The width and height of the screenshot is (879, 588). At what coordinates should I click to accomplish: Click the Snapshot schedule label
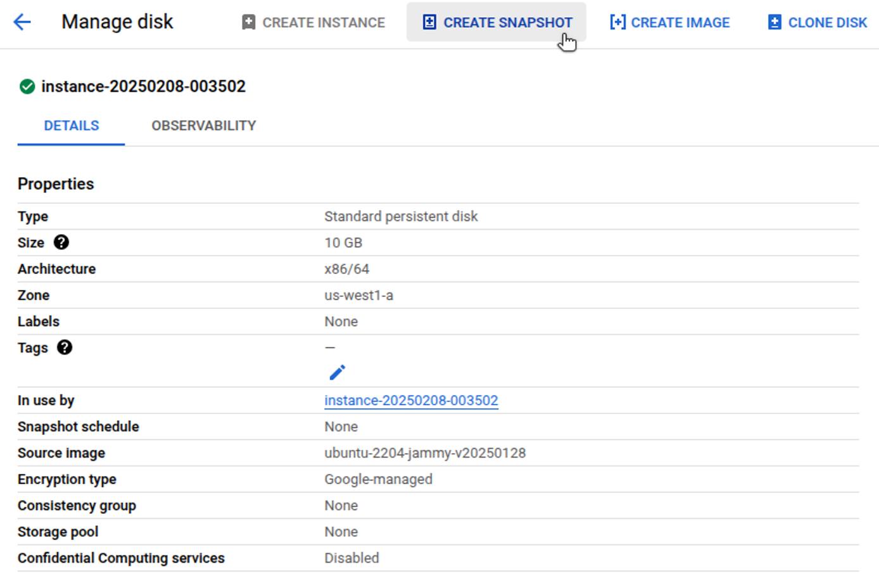79,427
